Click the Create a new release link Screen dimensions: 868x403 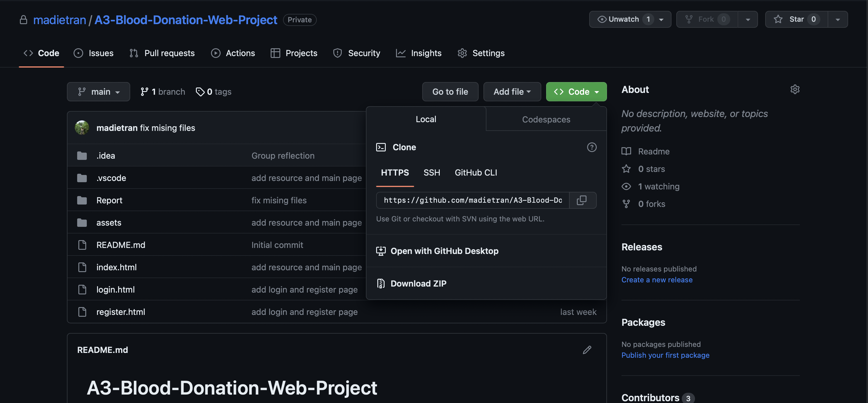click(x=657, y=280)
